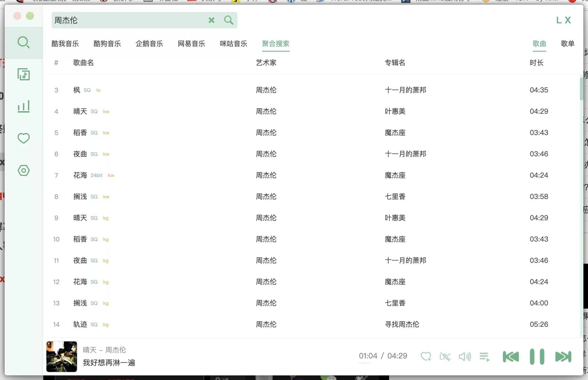Click the playback progress bar under 01:04

tap(383, 363)
